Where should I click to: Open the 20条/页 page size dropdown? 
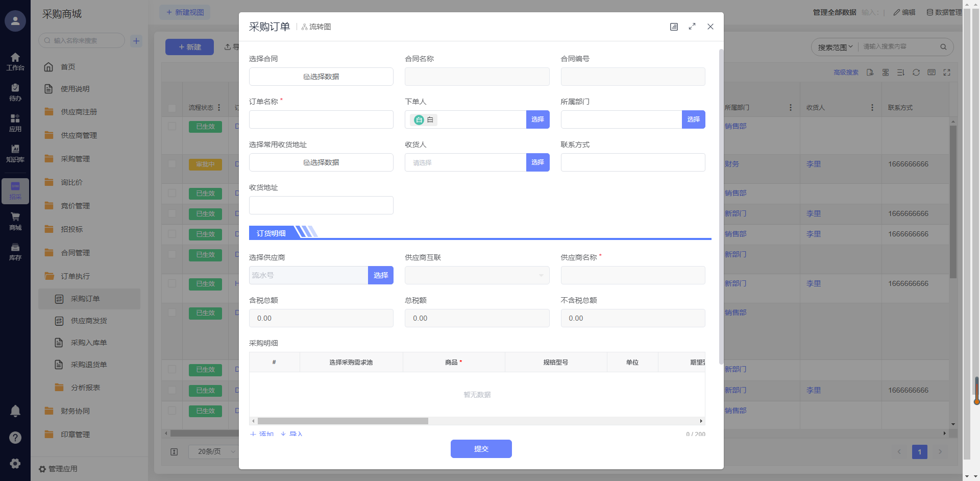point(214,451)
